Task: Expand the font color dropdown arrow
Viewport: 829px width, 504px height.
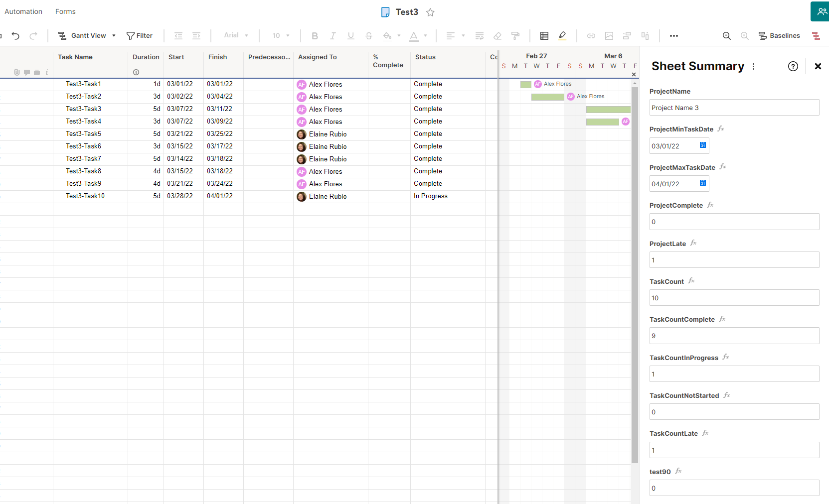Action: pyautogui.click(x=425, y=35)
